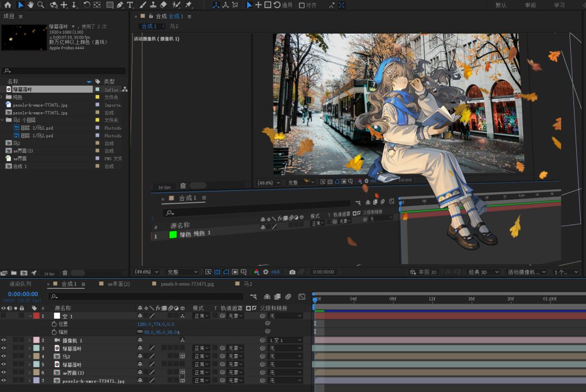Open the 经典 3D renderer dropdown
Image resolution: width=586 pixels, height=392 pixels.
(484, 272)
